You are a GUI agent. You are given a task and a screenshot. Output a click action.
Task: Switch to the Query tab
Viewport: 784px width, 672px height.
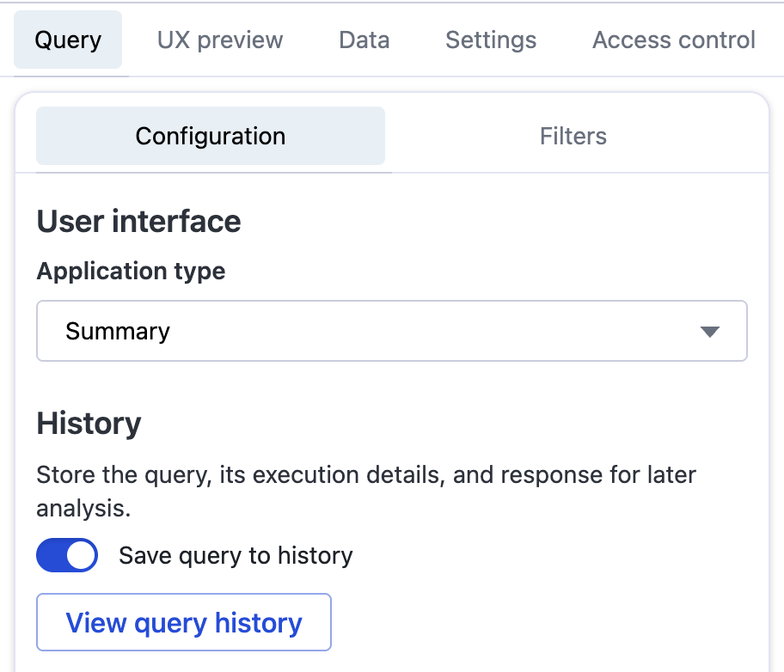click(x=68, y=40)
